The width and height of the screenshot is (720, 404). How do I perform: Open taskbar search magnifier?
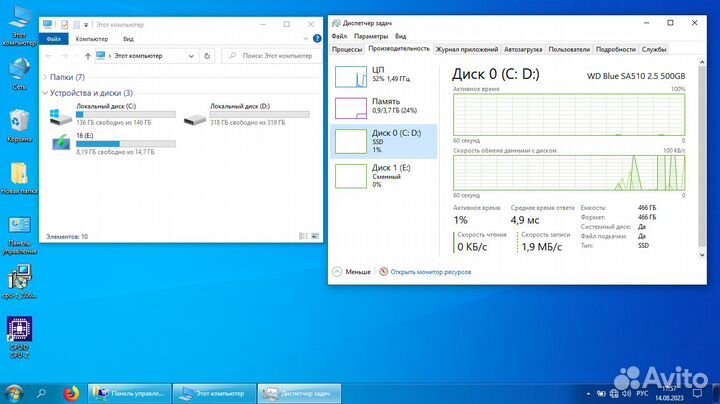tap(41, 393)
